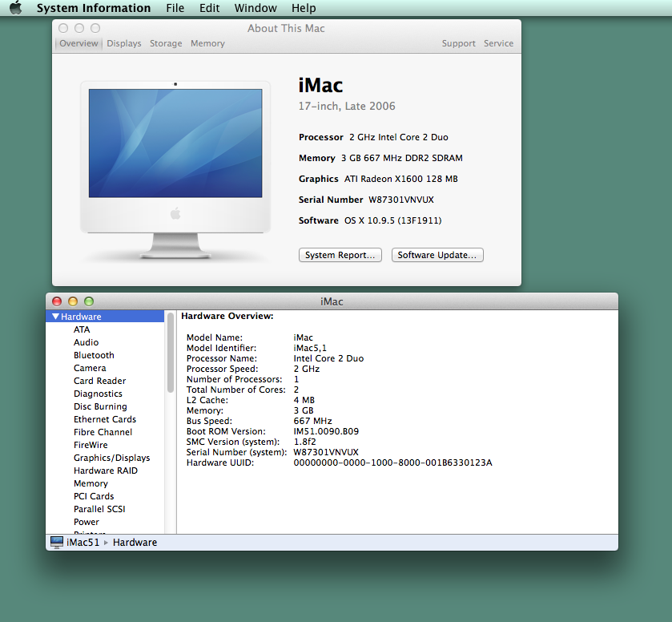Click the Software Update button
The height and width of the screenshot is (622, 672).
tap(437, 255)
